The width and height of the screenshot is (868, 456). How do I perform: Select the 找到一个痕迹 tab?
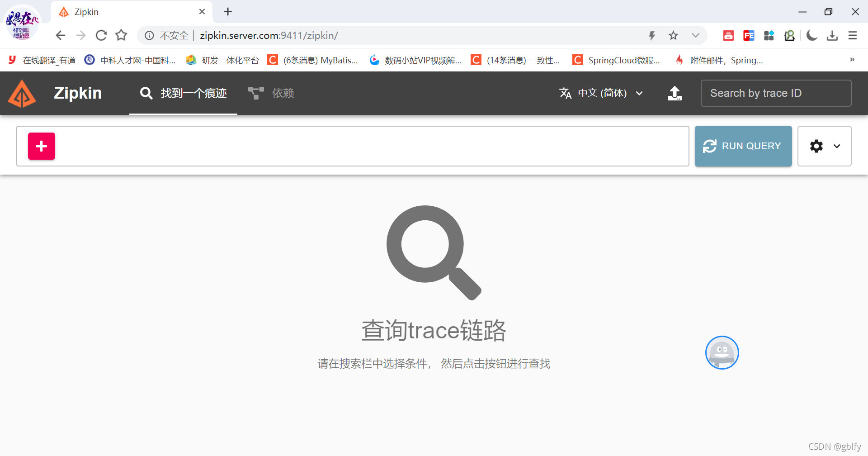point(183,93)
